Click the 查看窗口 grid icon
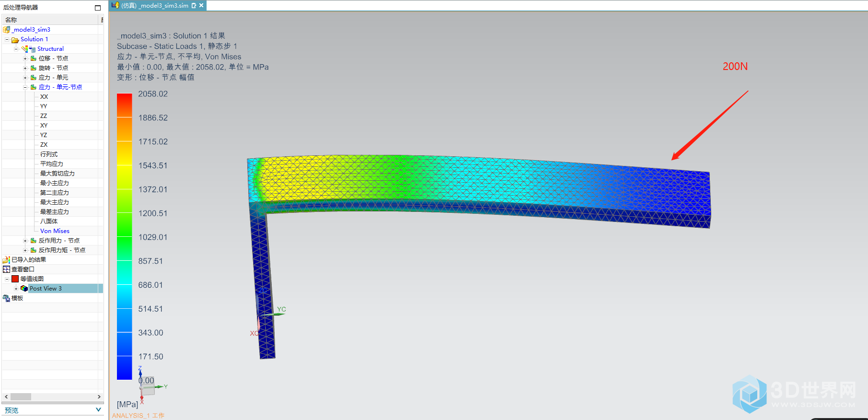 pos(6,269)
